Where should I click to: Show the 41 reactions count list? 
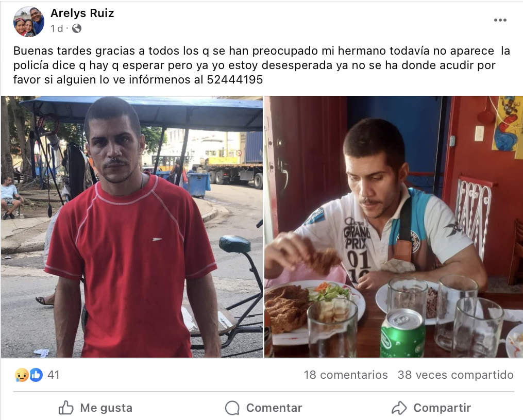pyautogui.click(x=54, y=375)
